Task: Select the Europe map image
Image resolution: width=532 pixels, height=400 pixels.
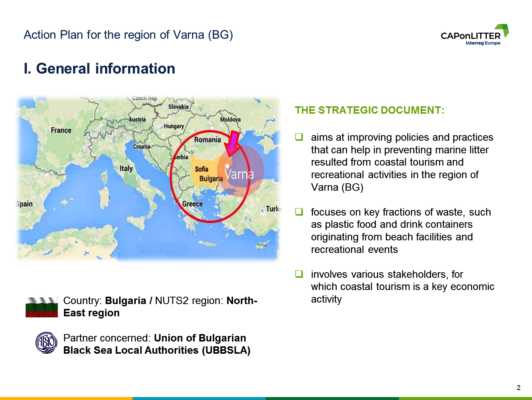Action: [148, 178]
